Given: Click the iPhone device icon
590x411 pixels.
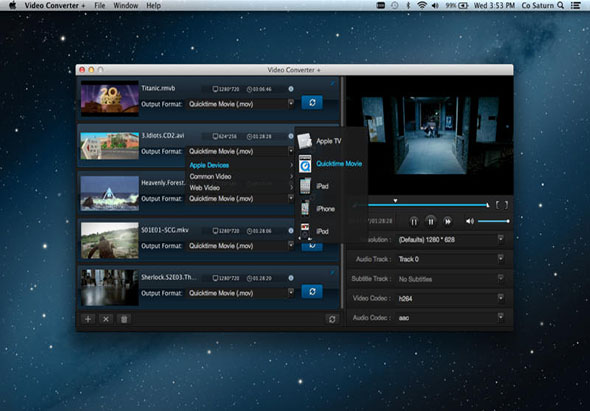Looking at the screenshot, I should [x=305, y=208].
